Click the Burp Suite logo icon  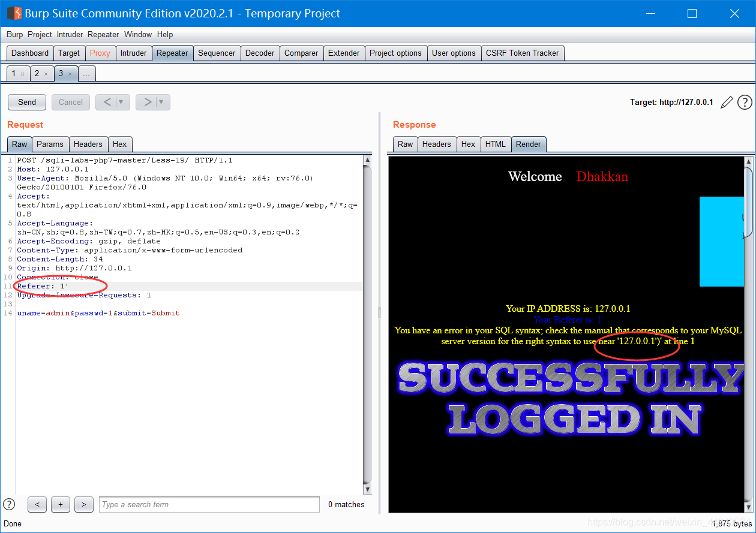14,13
